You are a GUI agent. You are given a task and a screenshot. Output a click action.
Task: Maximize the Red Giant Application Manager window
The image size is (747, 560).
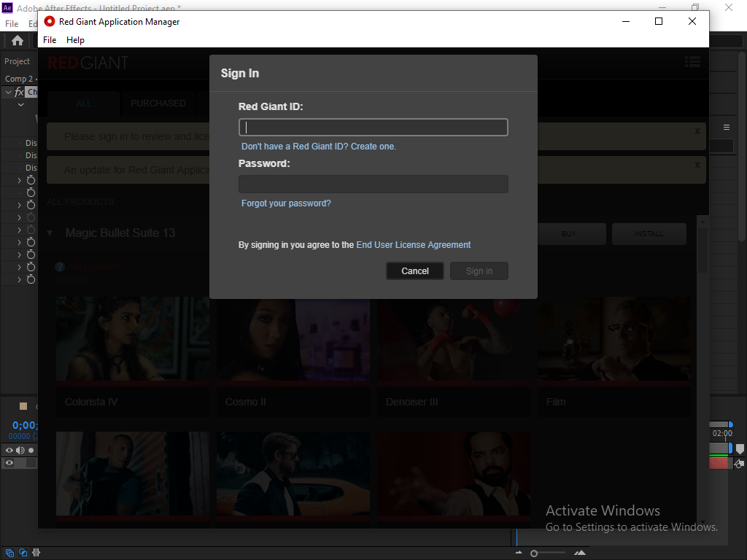tap(659, 21)
